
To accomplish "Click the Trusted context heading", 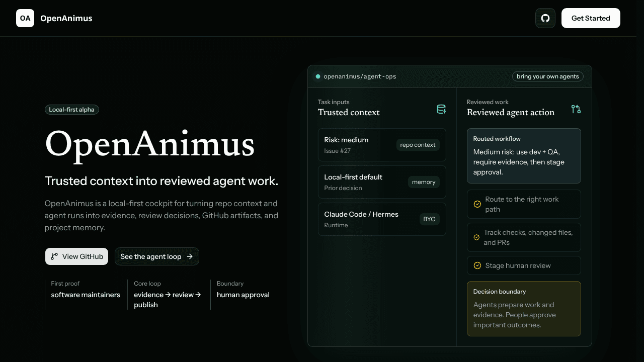I will (x=349, y=112).
